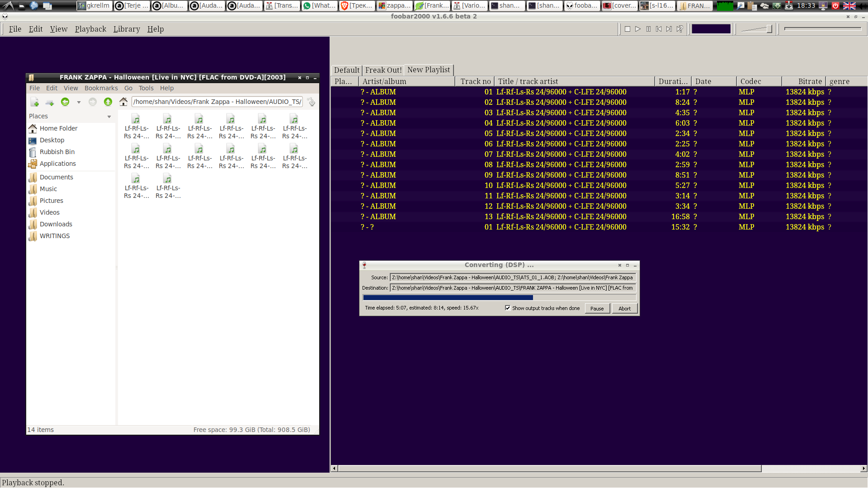Click the greyed forward arrow in file manager
Screen dimensions: 868x488
pos(93,102)
